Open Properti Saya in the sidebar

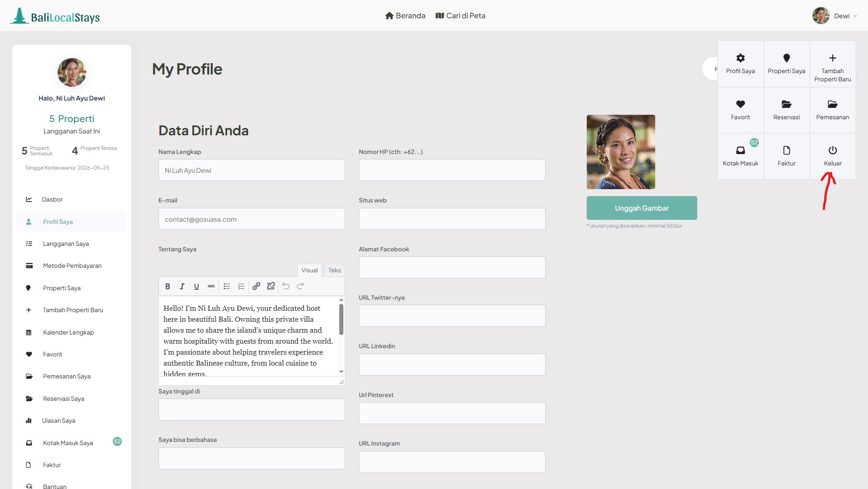click(72, 288)
